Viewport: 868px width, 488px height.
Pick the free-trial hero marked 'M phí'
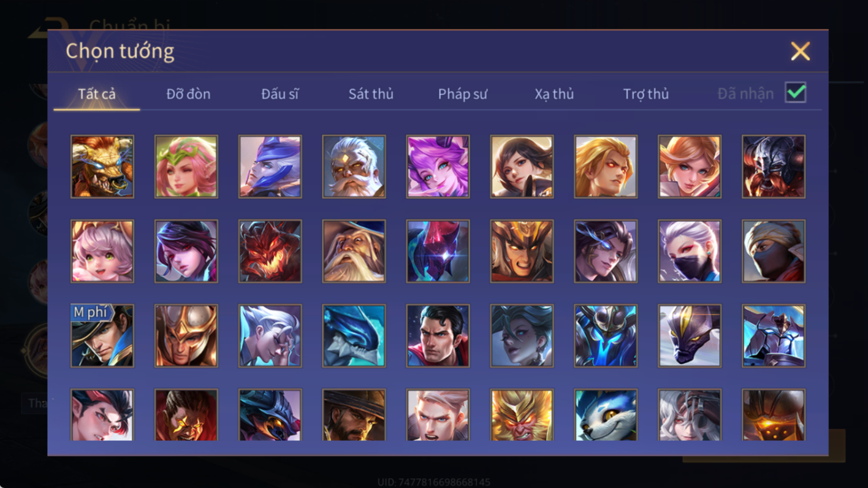point(102,336)
